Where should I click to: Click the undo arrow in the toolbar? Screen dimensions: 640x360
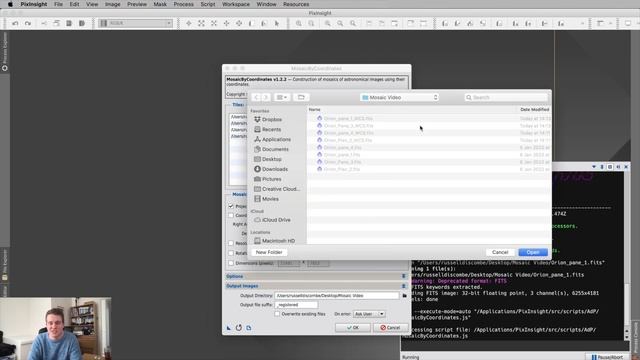(15, 23)
